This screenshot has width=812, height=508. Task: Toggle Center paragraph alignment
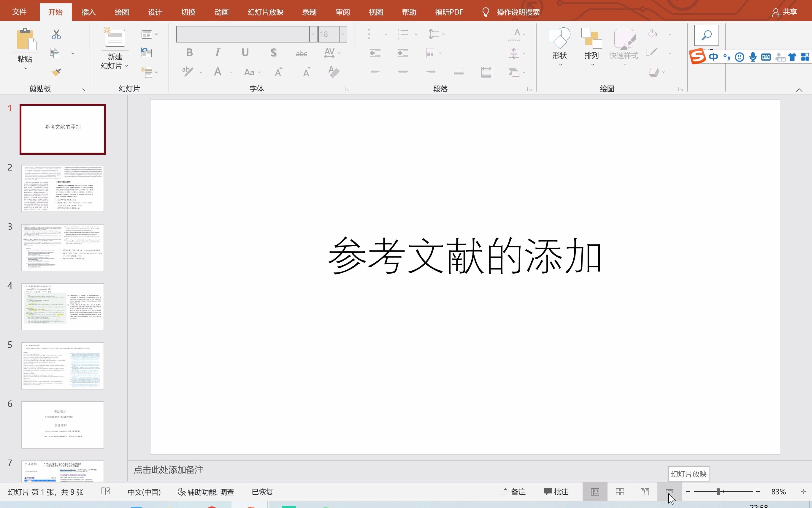click(403, 72)
